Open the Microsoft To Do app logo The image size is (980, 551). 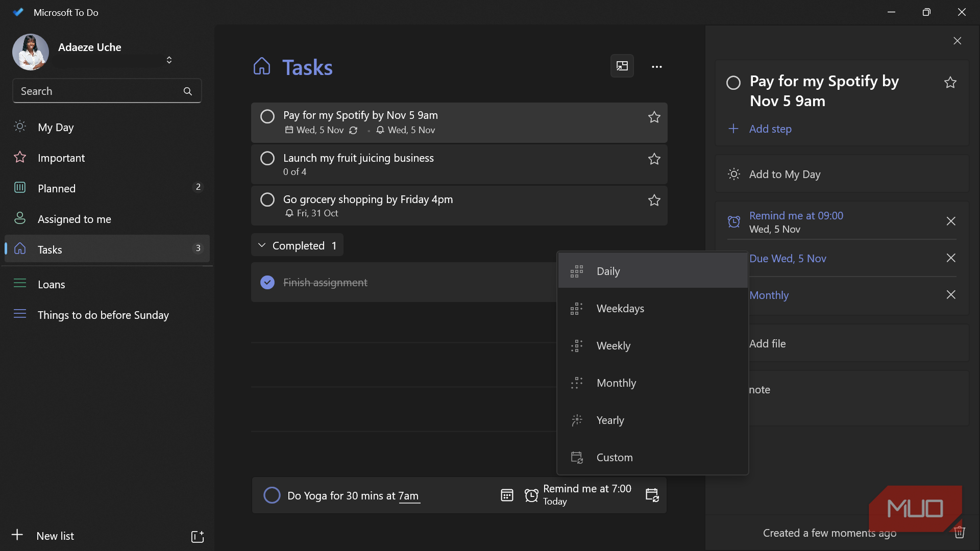point(18,12)
